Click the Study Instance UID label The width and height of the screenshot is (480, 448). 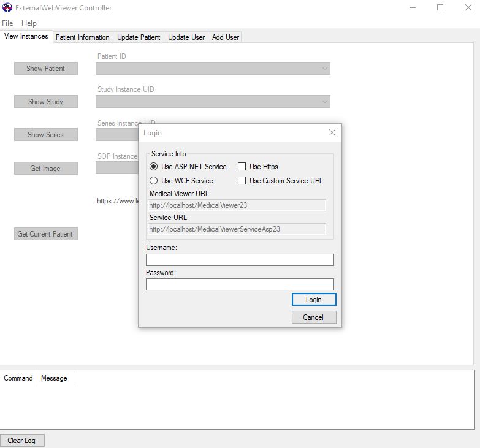[x=126, y=89]
